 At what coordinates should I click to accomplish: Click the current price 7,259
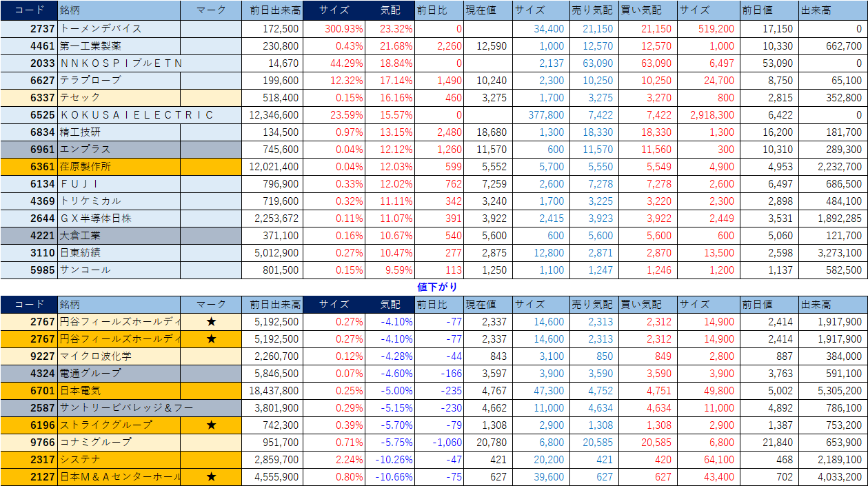tap(495, 184)
